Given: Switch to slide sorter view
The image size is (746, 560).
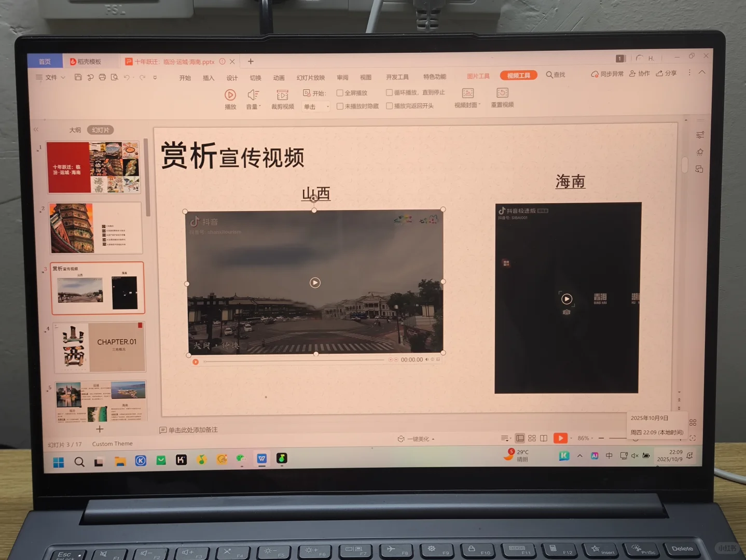Looking at the screenshot, I should coord(532,438).
